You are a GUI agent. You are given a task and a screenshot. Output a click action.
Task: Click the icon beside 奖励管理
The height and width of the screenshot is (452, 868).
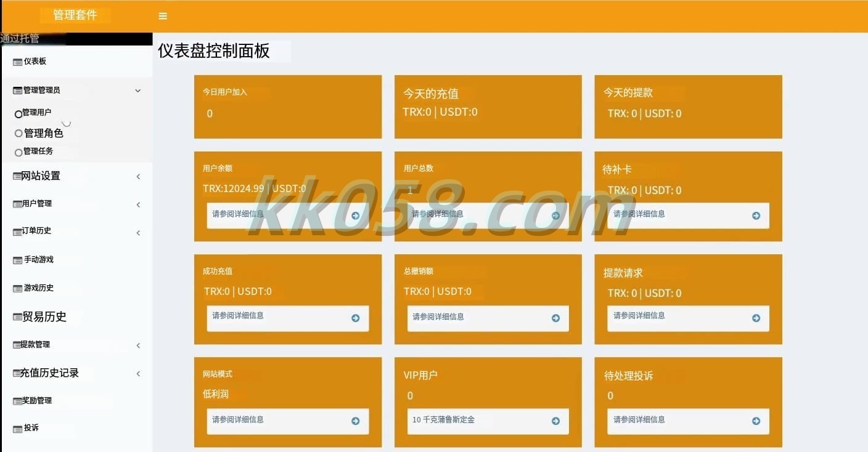[x=17, y=401]
